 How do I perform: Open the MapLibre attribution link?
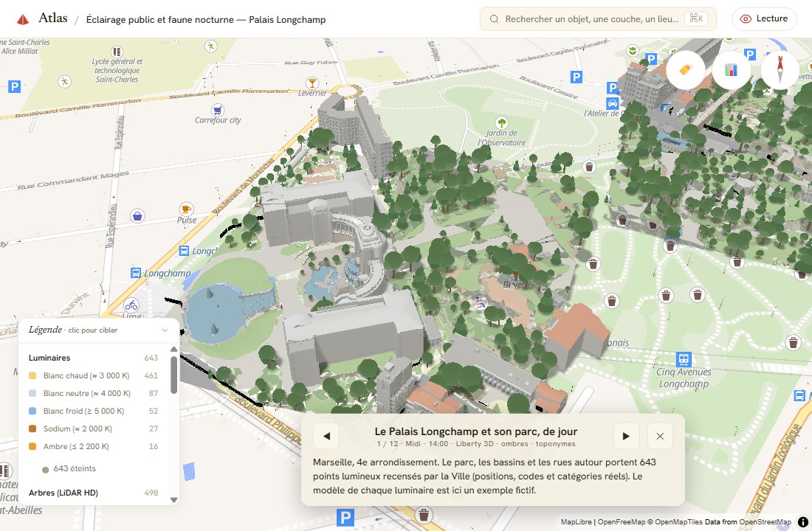[577, 521]
